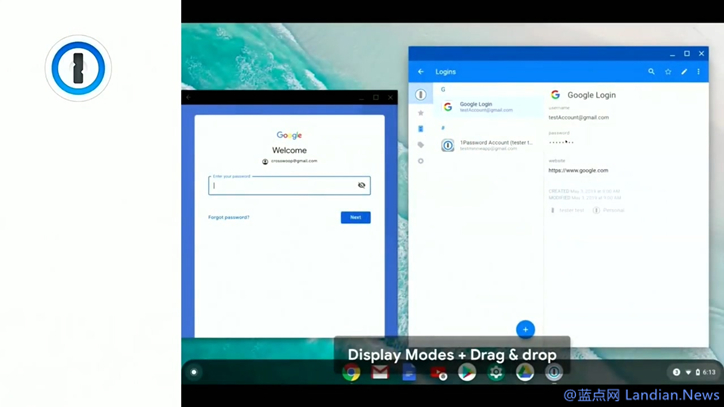724x407 pixels.
Task: Click the back arrow in the Google sign-in window titlebar
Action: [188, 97]
